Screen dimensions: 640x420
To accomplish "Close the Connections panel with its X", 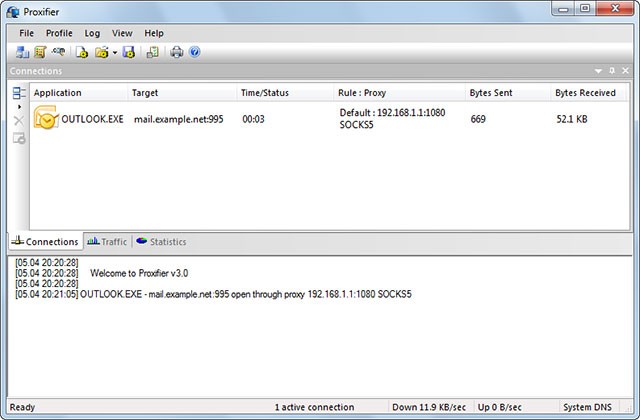I will pyautogui.click(x=626, y=71).
